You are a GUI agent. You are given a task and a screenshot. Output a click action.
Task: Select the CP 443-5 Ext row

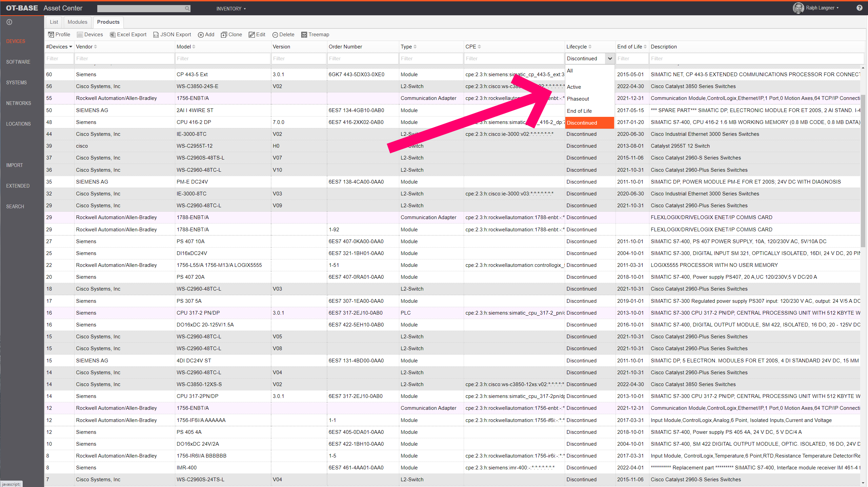(x=452, y=75)
